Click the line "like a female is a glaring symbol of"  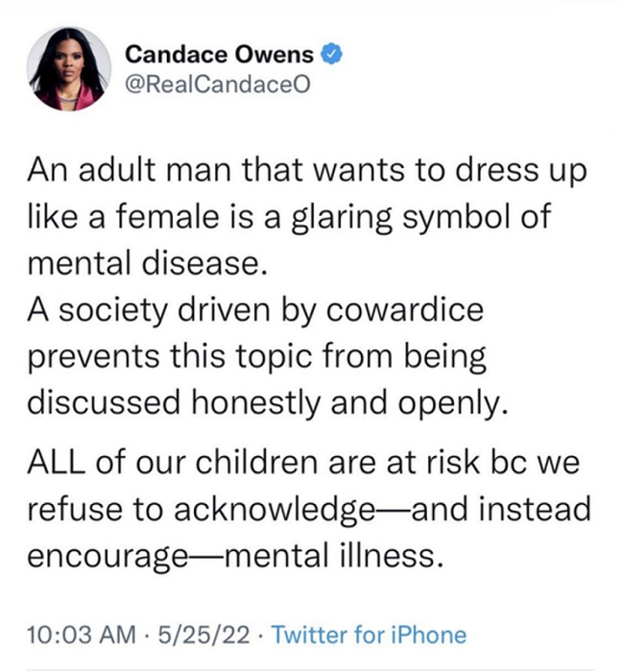(x=289, y=217)
